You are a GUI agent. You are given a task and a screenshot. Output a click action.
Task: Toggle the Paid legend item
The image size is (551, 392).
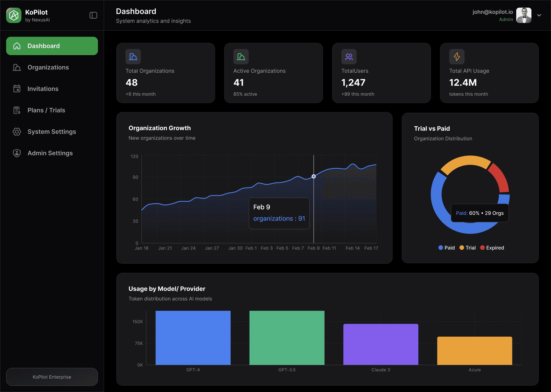[446, 248]
